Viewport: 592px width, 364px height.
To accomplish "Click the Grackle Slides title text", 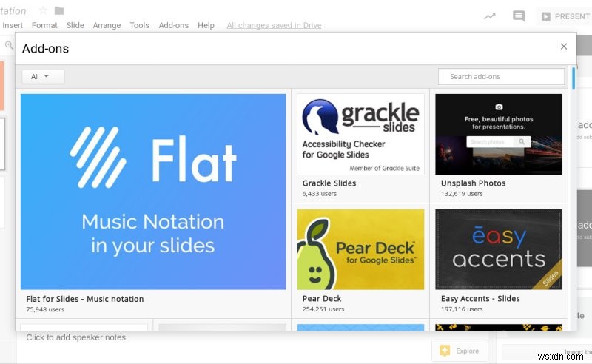I will pyautogui.click(x=329, y=183).
